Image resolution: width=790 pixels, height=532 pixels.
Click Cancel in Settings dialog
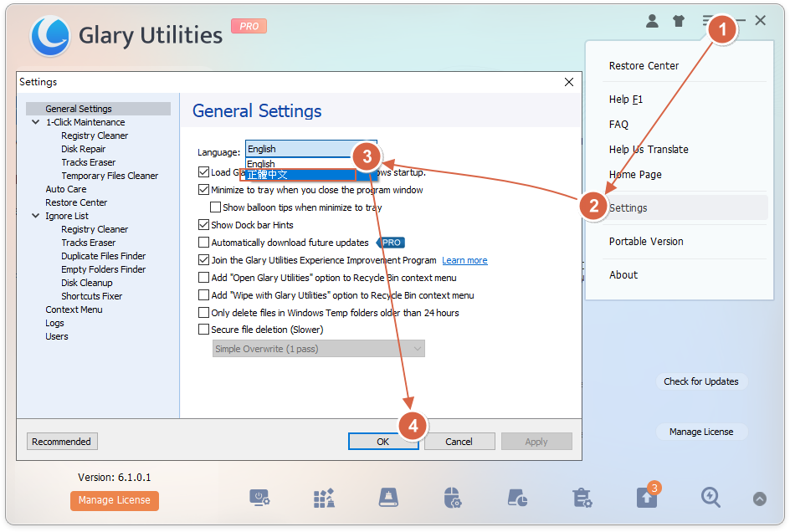[459, 442]
